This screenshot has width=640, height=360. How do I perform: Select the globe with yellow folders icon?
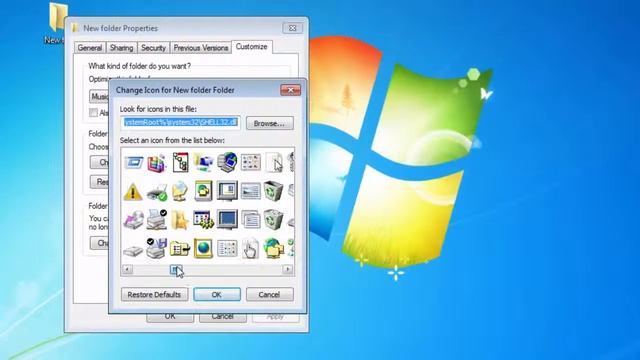(273, 248)
